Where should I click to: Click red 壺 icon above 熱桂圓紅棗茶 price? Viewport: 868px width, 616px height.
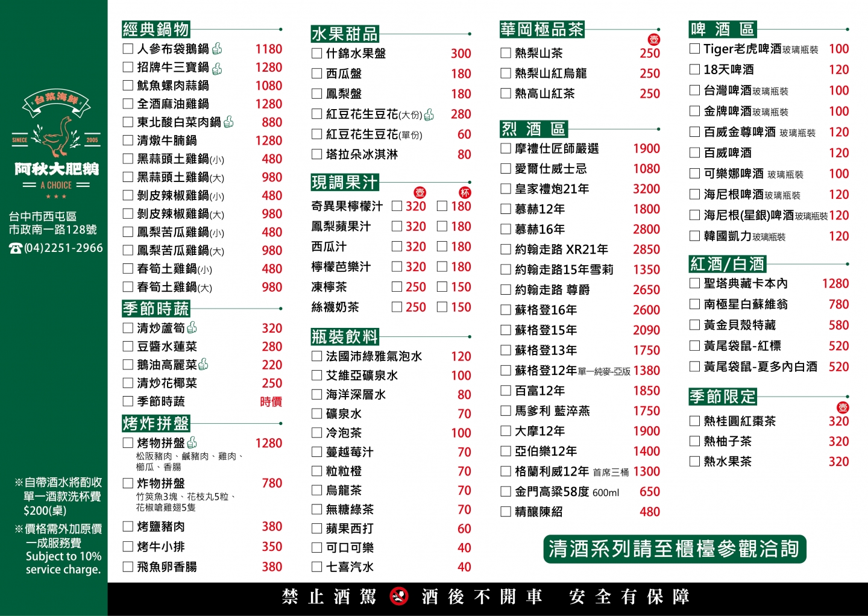coord(843,407)
